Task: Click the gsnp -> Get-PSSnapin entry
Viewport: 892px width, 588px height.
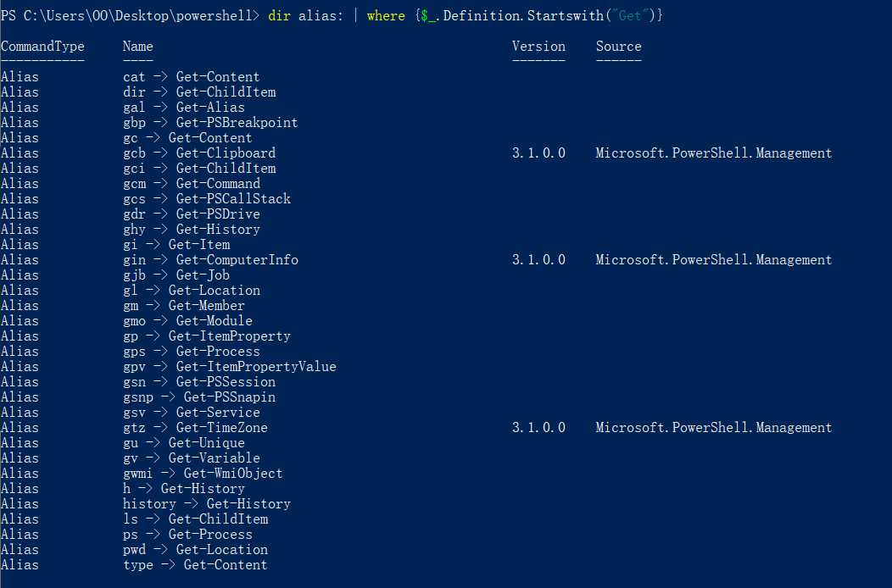Action: [199, 397]
